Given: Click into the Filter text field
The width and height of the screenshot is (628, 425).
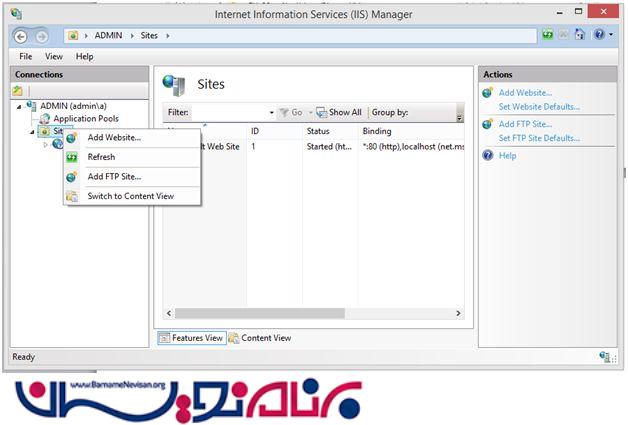Looking at the screenshot, I should point(230,113).
